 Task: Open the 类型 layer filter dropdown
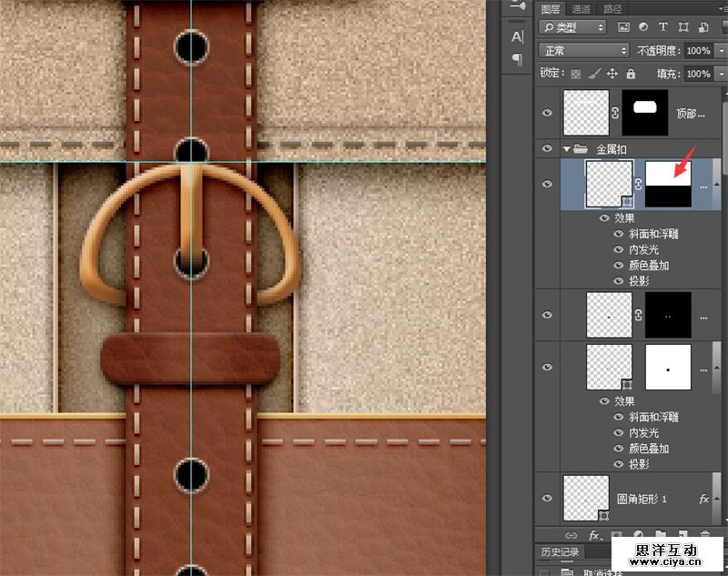(x=571, y=27)
